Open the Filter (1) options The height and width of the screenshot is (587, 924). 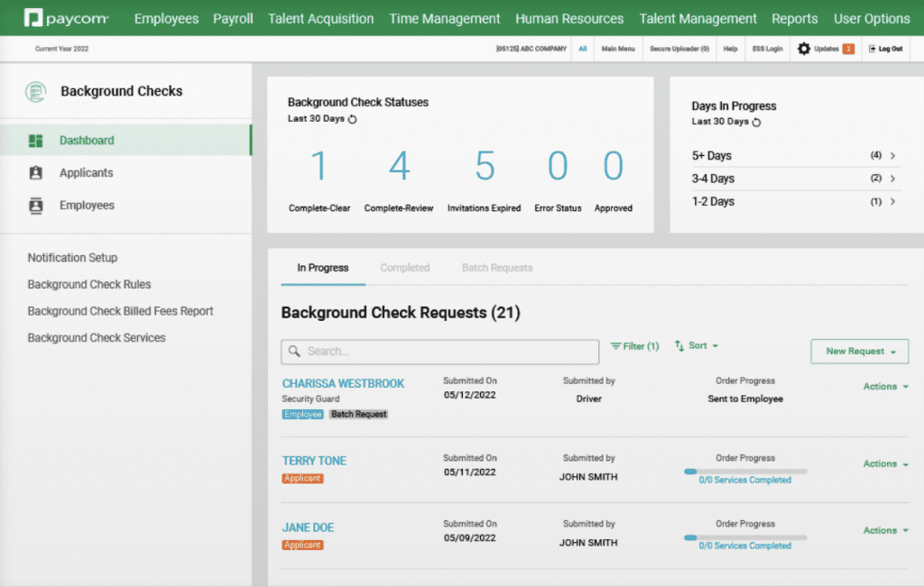pyautogui.click(x=634, y=346)
